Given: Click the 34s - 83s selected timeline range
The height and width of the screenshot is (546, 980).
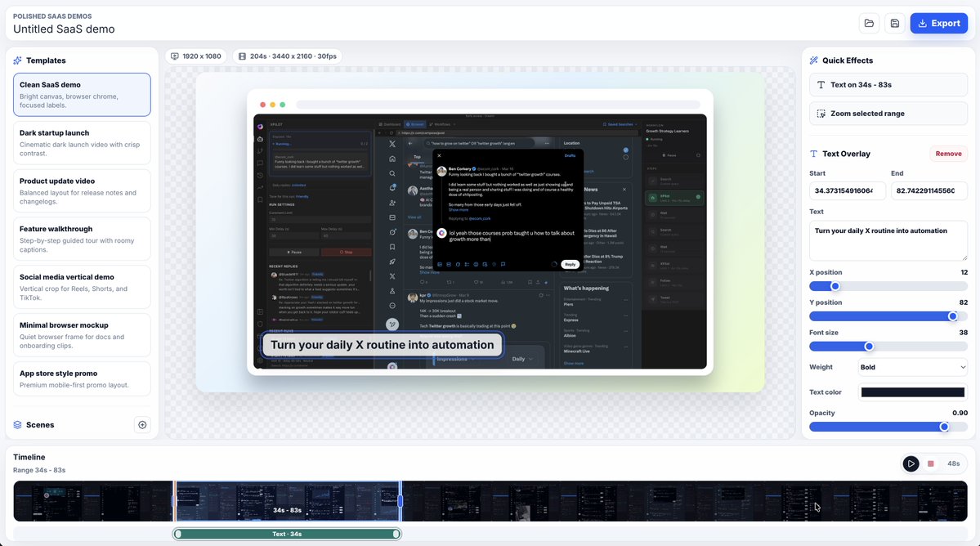Looking at the screenshot, I should click(x=287, y=501).
